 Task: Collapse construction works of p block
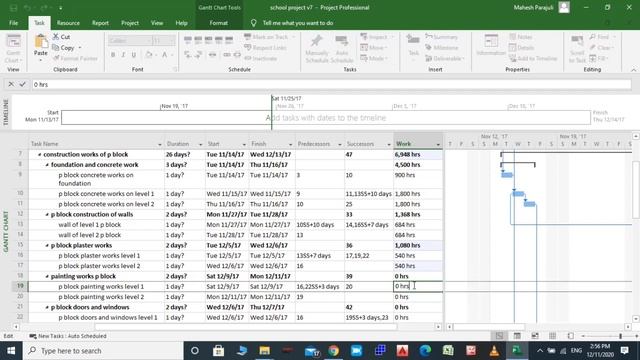pyautogui.click(x=40, y=155)
